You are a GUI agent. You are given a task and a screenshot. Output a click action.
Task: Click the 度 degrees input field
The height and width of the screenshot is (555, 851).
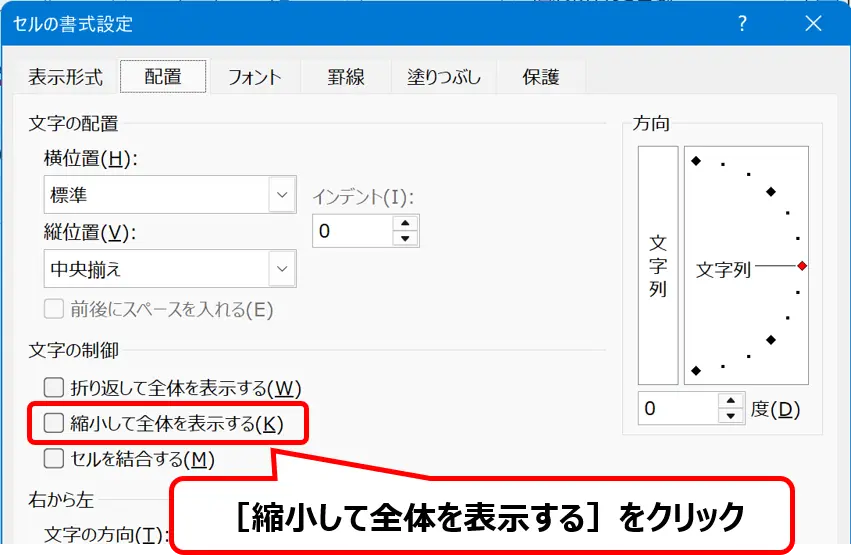click(x=678, y=408)
